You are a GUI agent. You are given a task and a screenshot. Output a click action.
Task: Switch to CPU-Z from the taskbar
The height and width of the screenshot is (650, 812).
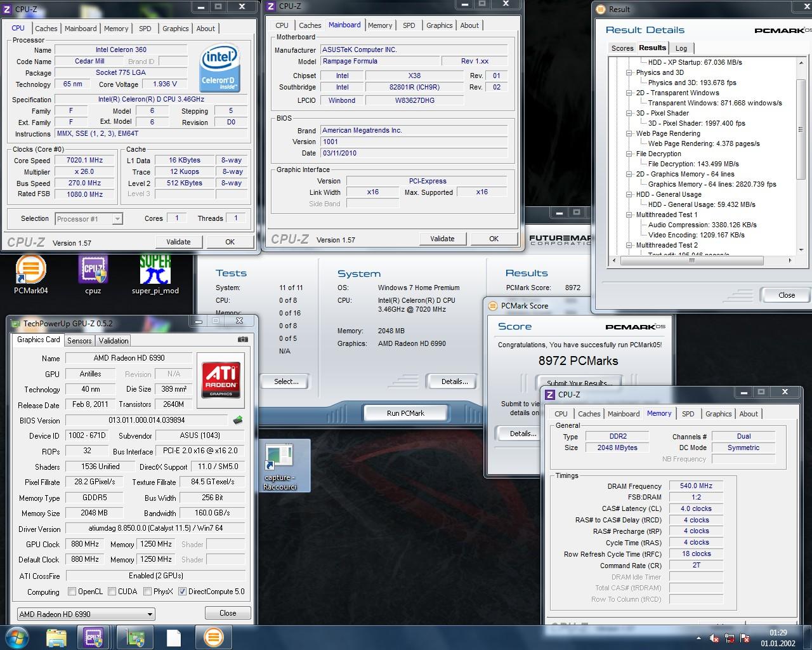tap(93, 637)
